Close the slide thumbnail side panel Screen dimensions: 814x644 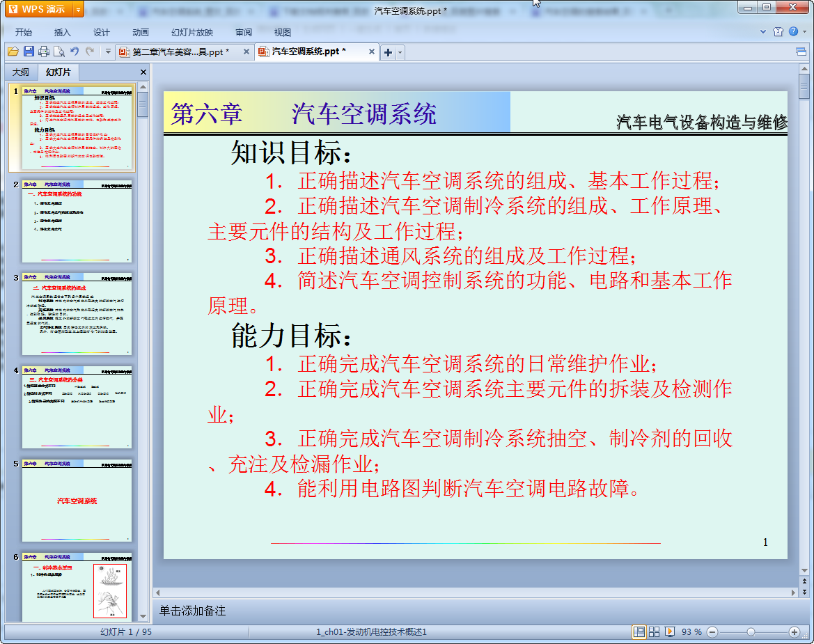pyautogui.click(x=143, y=72)
